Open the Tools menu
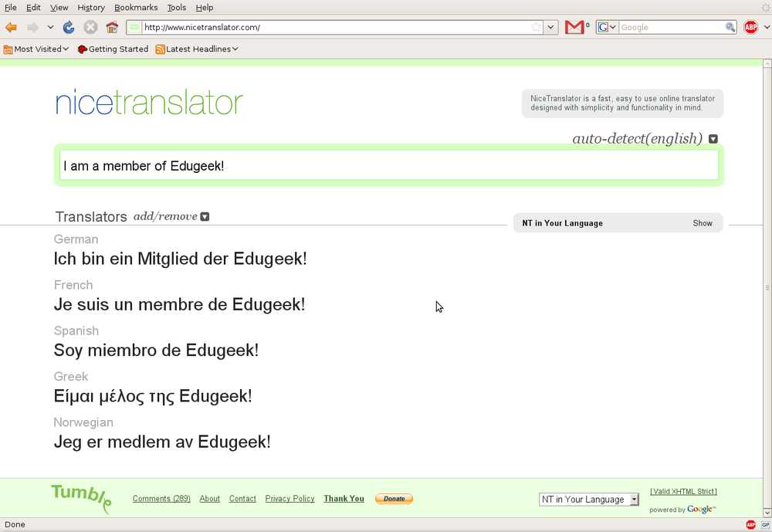The width and height of the screenshot is (772, 532). (x=176, y=8)
